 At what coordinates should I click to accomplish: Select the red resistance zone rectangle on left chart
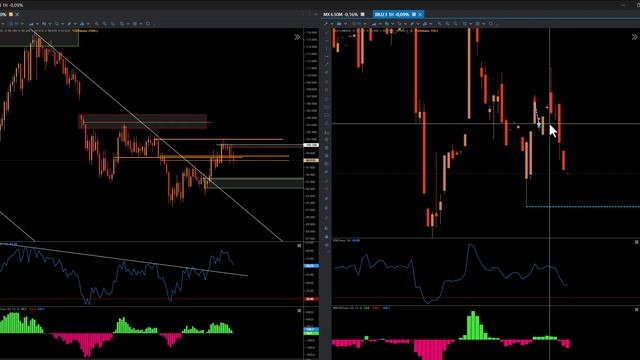[x=143, y=121]
